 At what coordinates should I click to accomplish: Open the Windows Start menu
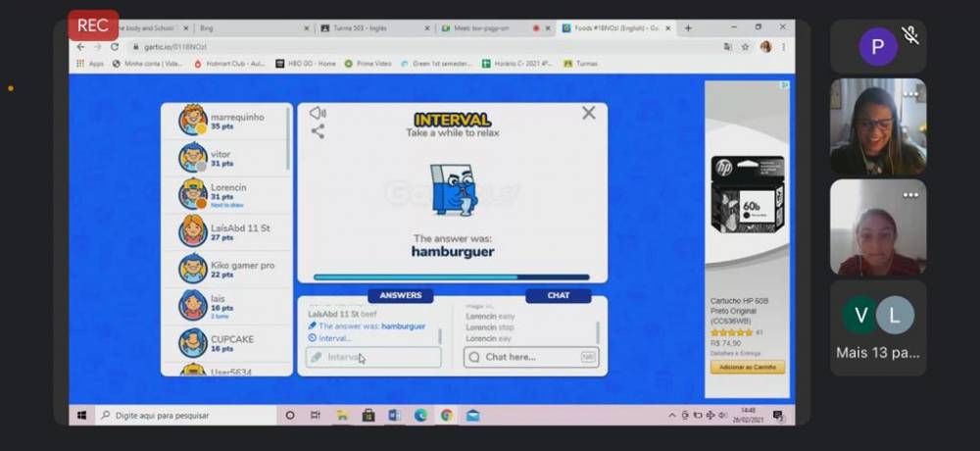click(81, 415)
